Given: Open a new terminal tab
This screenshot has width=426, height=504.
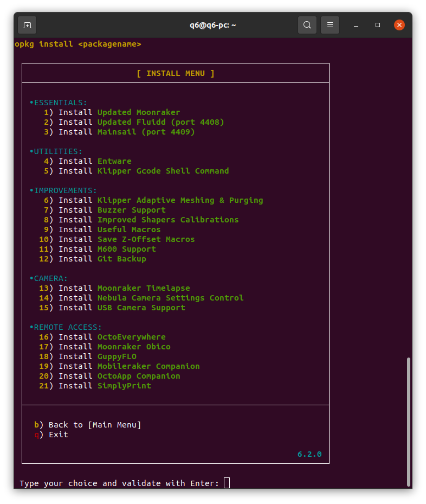Looking at the screenshot, I should [27, 25].
